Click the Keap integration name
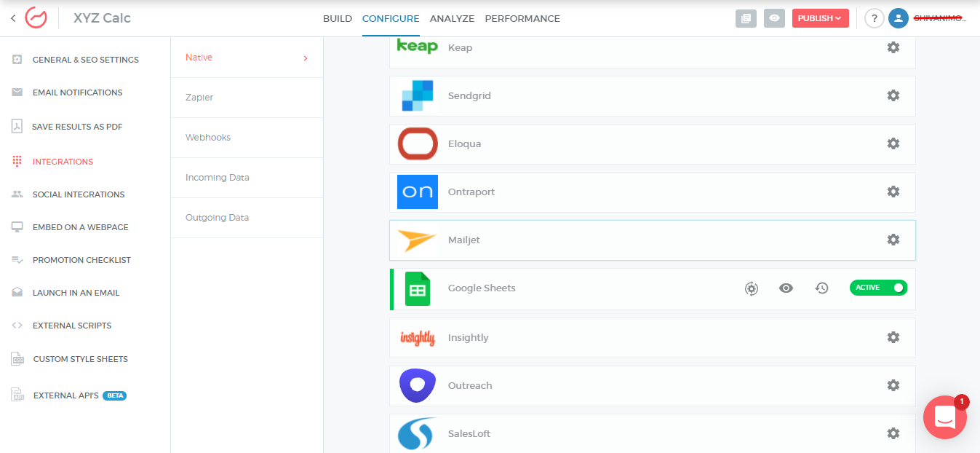Screen dimensions: 980x453 pyautogui.click(x=460, y=47)
